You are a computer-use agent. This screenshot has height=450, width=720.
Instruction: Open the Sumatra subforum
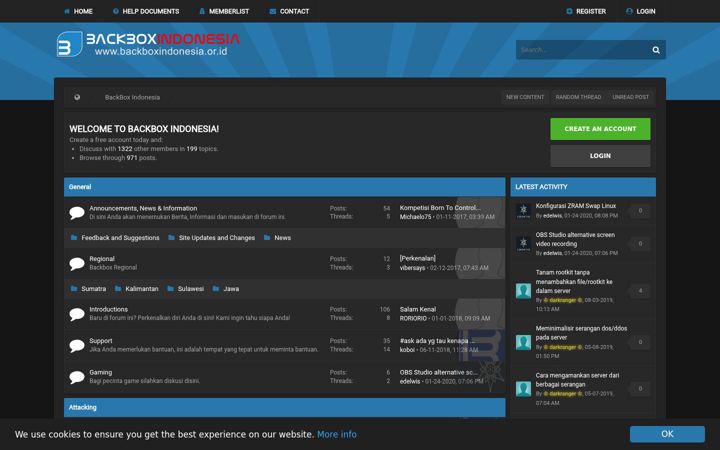point(94,289)
